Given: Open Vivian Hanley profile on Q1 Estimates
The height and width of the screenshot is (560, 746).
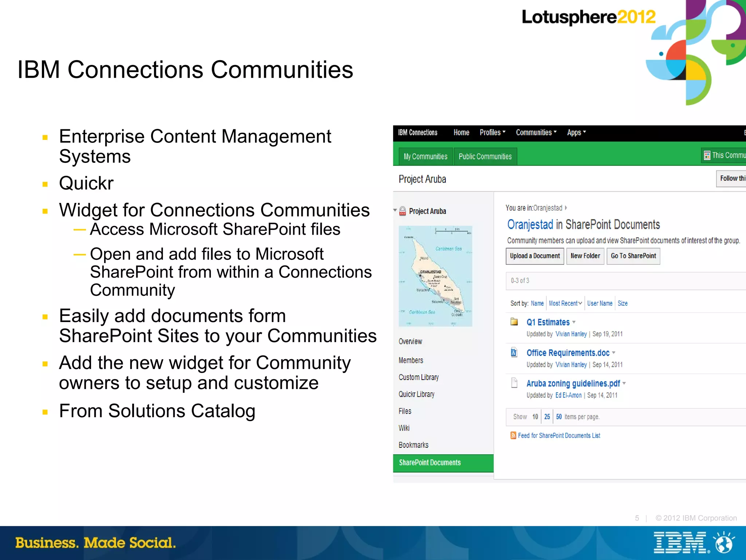Looking at the screenshot, I should [x=571, y=334].
